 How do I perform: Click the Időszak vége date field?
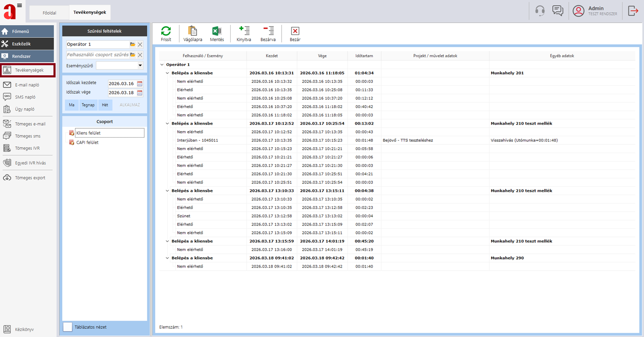pyautogui.click(x=121, y=93)
